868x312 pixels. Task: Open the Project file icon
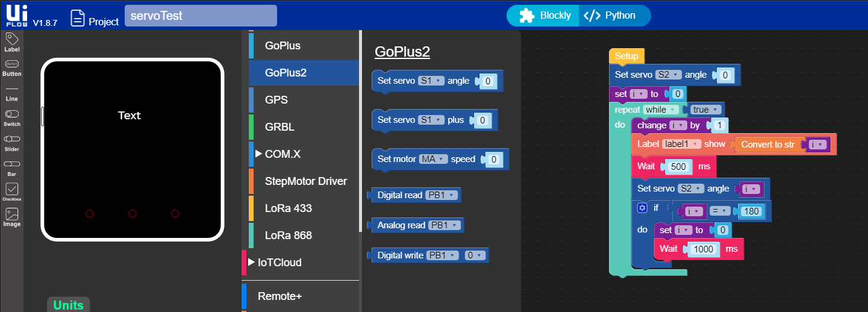[x=77, y=18]
